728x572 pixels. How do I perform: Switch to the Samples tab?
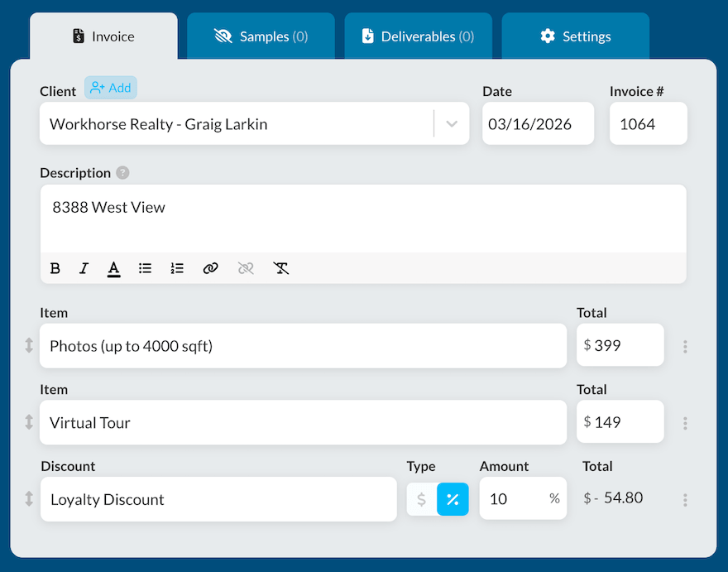[x=261, y=36]
